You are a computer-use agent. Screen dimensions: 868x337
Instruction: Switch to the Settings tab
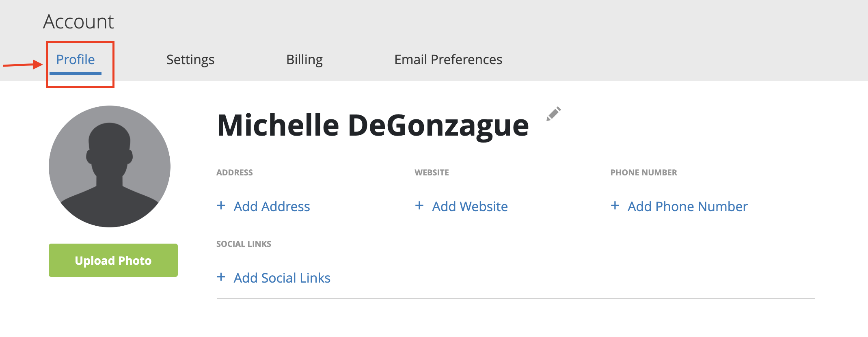click(190, 60)
